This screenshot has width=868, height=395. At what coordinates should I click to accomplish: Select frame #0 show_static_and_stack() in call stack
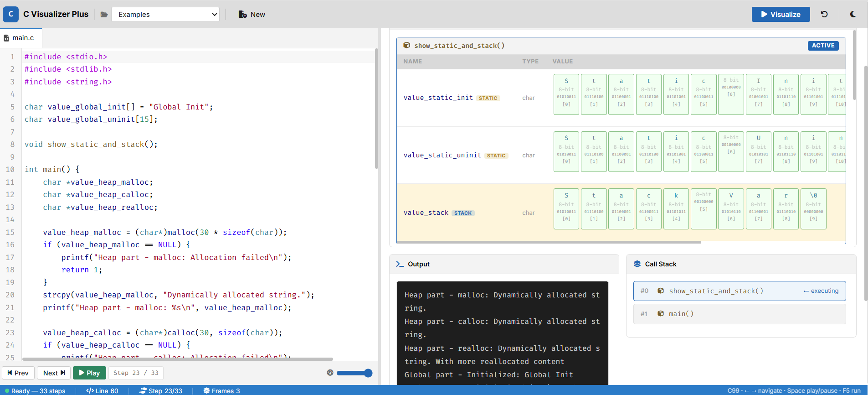739,291
